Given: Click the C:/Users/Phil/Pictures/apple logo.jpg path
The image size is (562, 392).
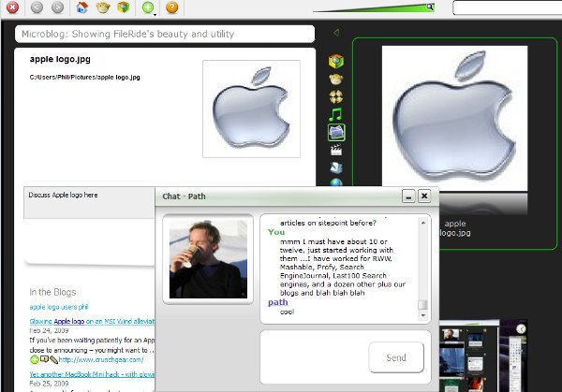Looking at the screenshot, I should pos(84,77).
